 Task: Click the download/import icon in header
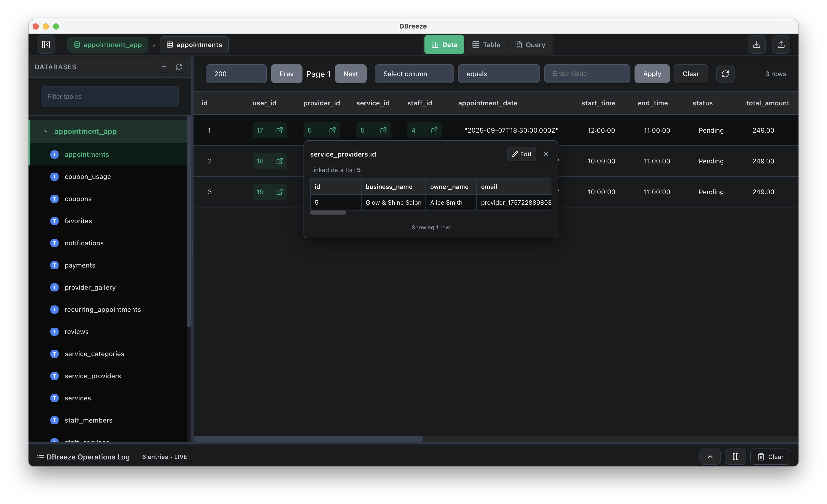coord(756,45)
